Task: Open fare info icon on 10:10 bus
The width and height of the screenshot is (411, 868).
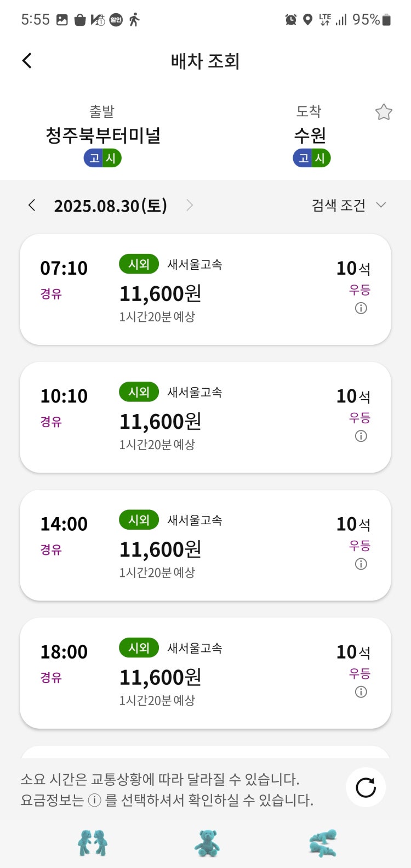Action: click(361, 436)
